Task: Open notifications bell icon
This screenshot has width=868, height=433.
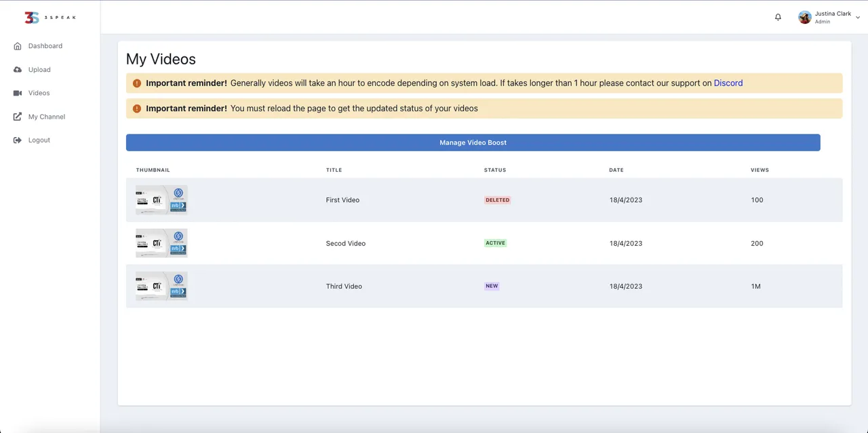Action: point(778,17)
